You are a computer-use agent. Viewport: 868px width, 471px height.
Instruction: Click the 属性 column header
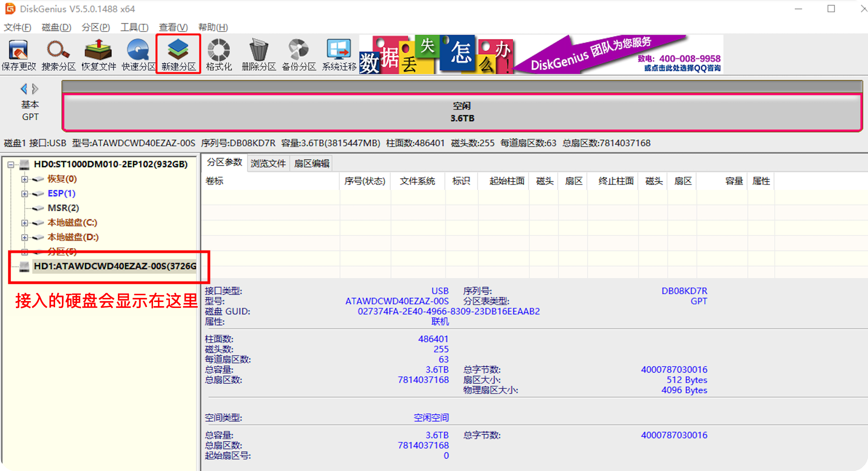pyautogui.click(x=761, y=181)
